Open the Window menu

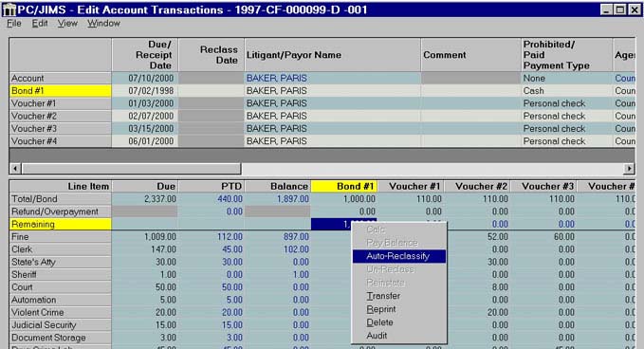coord(103,24)
